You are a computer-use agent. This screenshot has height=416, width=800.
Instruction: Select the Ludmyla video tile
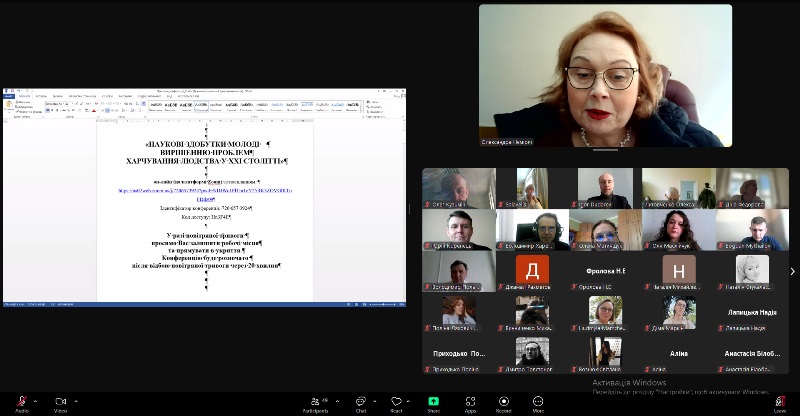[606, 312]
